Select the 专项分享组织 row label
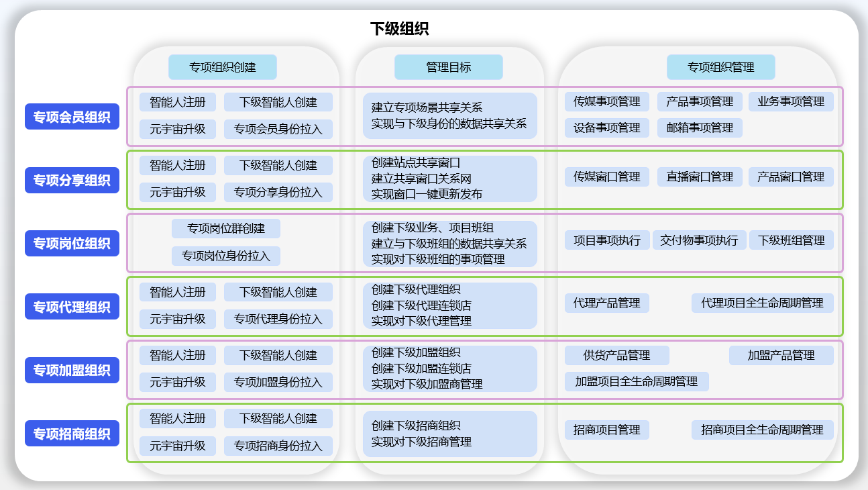Image resolution: width=868 pixels, height=490 pixels. pos(72,180)
